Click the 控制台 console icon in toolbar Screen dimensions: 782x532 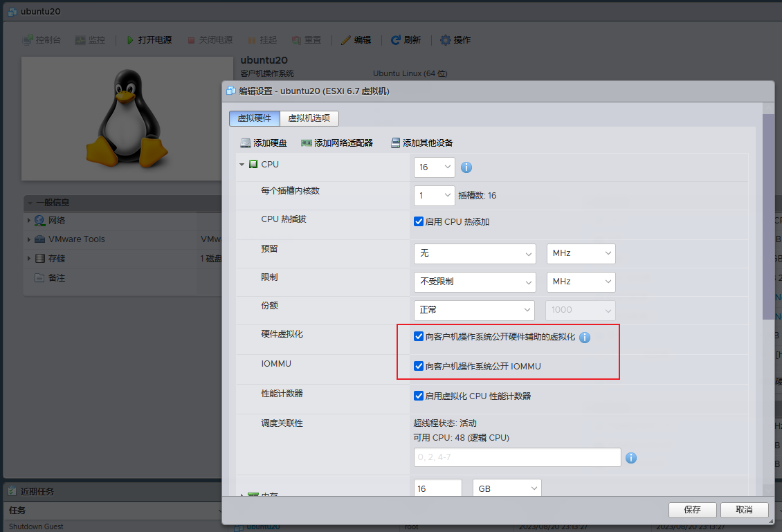coord(28,40)
